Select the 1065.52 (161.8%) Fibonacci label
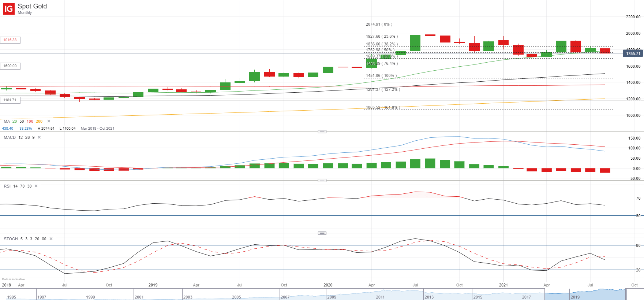 click(x=383, y=107)
